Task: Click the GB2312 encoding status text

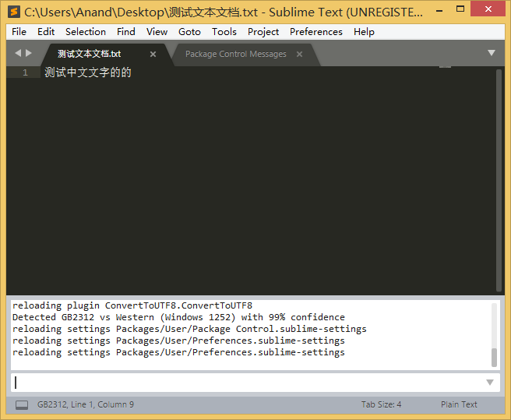Action: [51, 404]
